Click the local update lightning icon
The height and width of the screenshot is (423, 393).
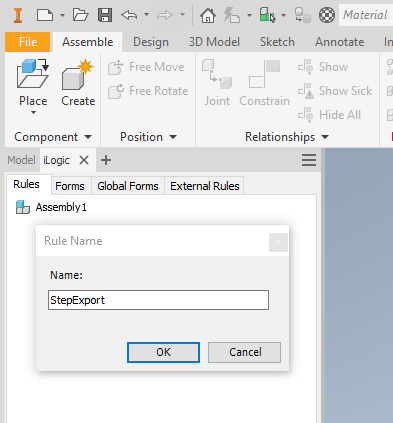(x=232, y=15)
